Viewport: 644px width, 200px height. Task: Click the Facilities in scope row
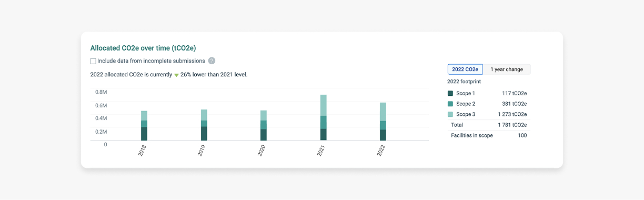coord(488,135)
